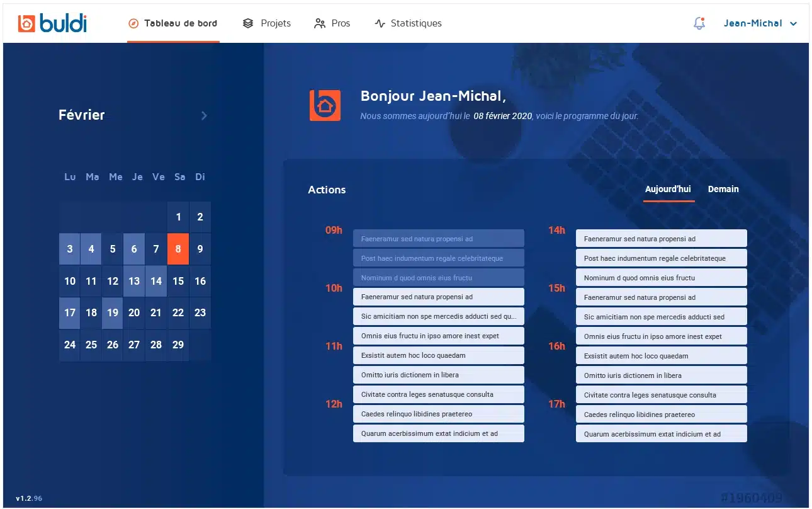This screenshot has height=509, width=812.
Task: Open 'Sic amicitiam non spe' action under 10h
Action: (439, 316)
